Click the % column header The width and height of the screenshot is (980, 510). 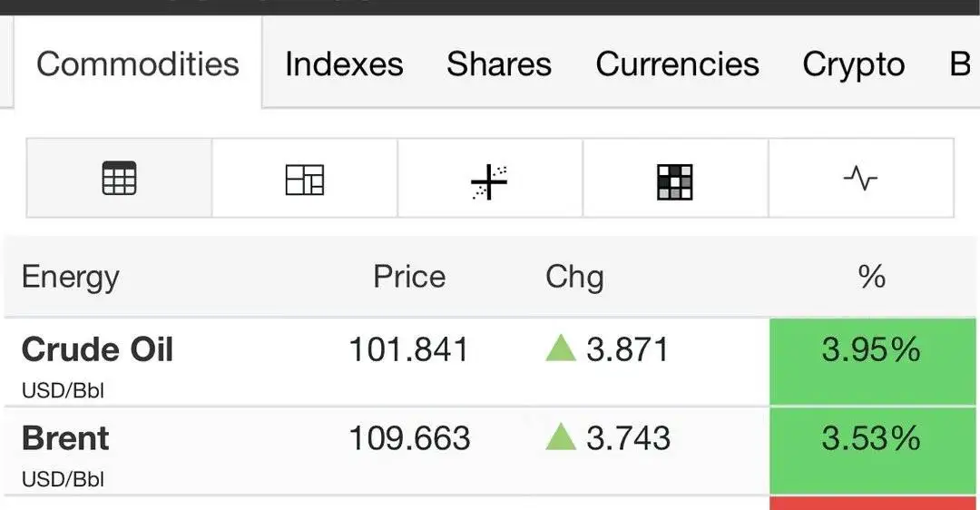[x=872, y=276]
